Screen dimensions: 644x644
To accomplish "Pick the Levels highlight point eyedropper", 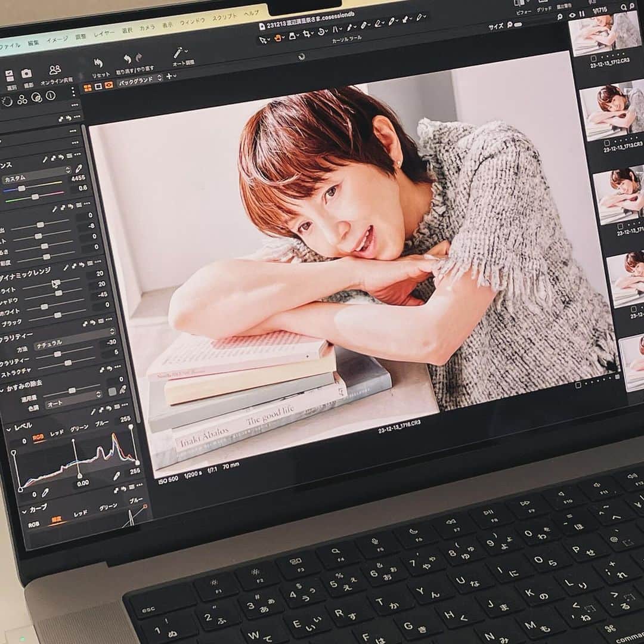I will click(117, 476).
